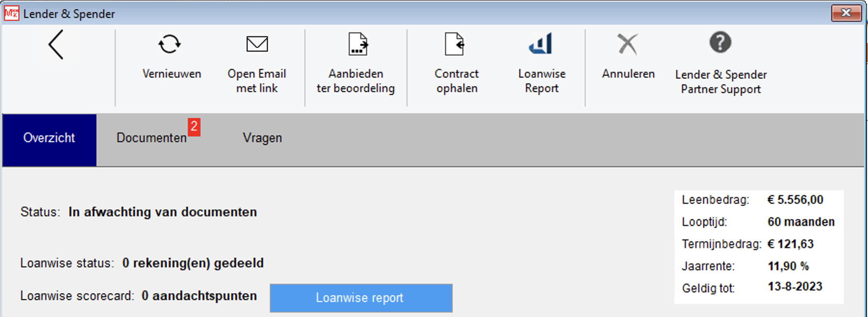868x317 pixels.
Task: Fetch contract via Contract ophalen icon
Action: tap(454, 44)
